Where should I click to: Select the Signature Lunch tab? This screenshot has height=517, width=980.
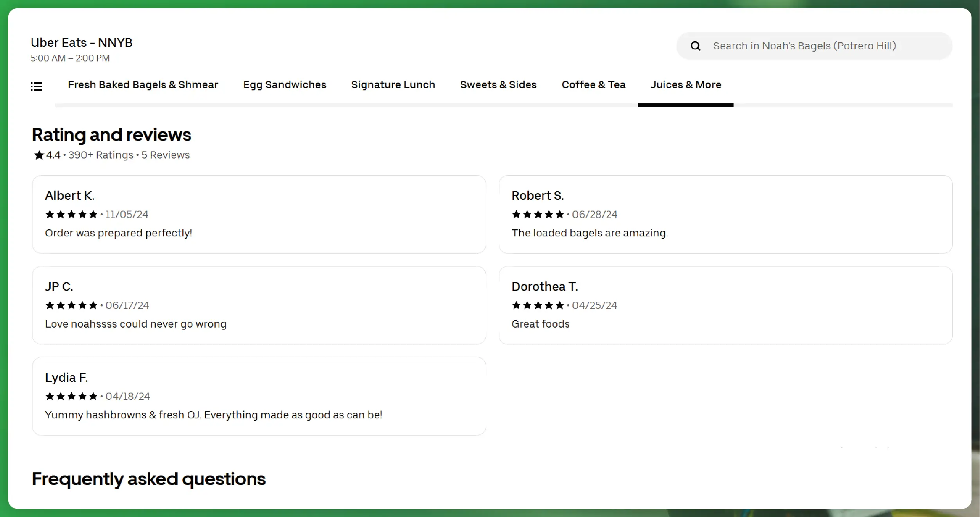pos(393,85)
